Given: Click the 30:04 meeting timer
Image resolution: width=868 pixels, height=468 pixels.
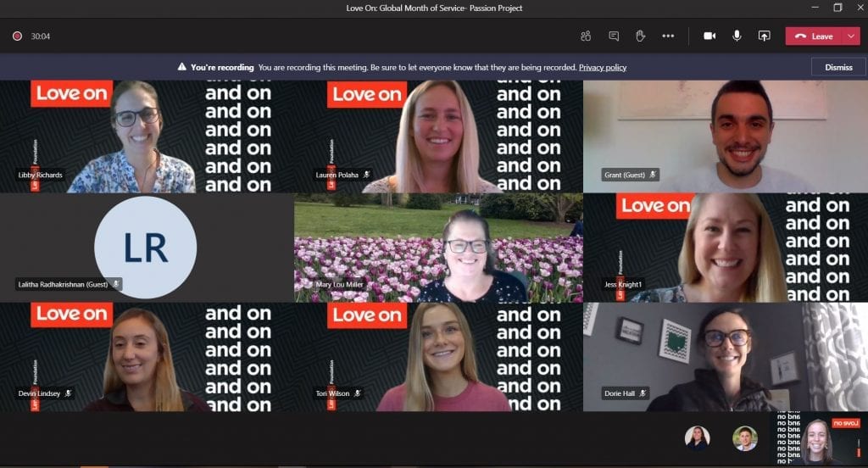Looking at the screenshot, I should click(41, 36).
